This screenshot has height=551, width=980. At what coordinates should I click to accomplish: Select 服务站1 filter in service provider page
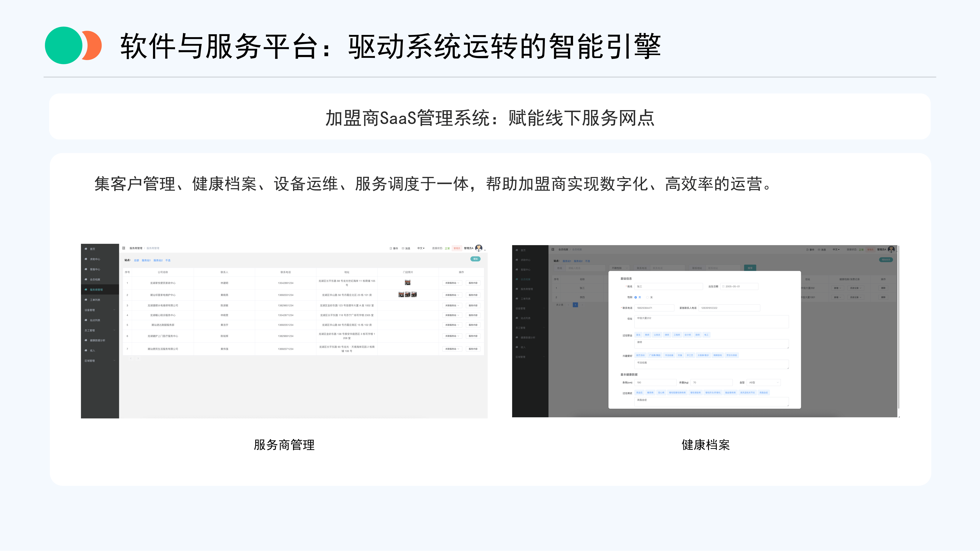click(146, 261)
